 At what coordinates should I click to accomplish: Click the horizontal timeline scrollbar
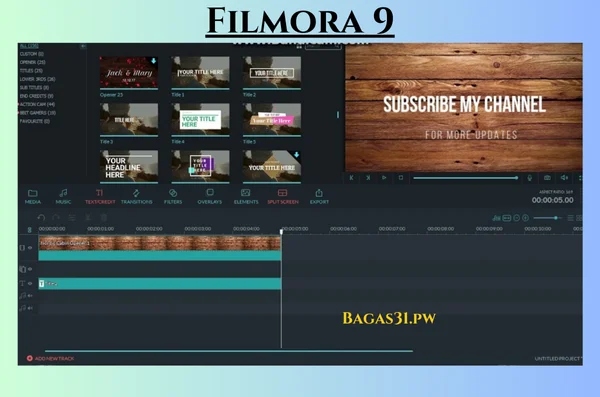pos(229,351)
